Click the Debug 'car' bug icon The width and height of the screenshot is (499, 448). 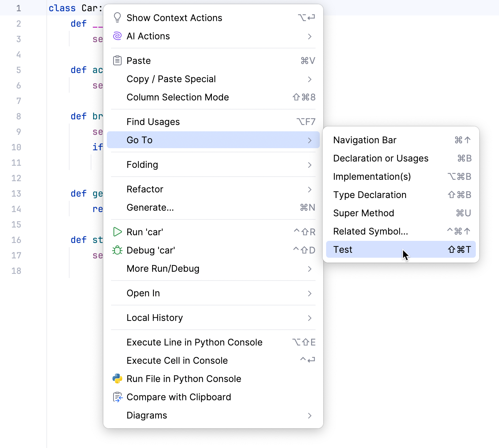click(117, 250)
